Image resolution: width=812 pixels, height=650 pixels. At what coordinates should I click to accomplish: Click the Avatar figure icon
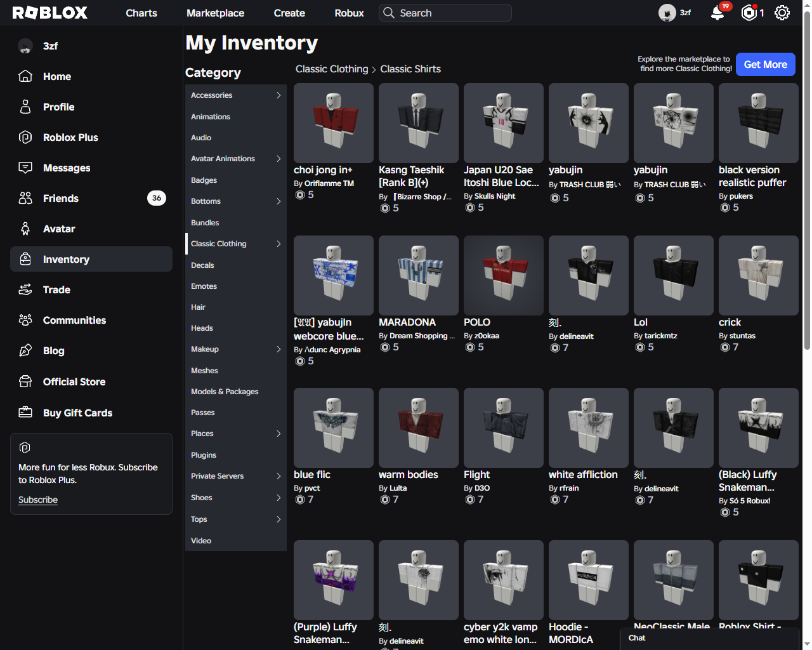pyautogui.click(x=25, y=229)
